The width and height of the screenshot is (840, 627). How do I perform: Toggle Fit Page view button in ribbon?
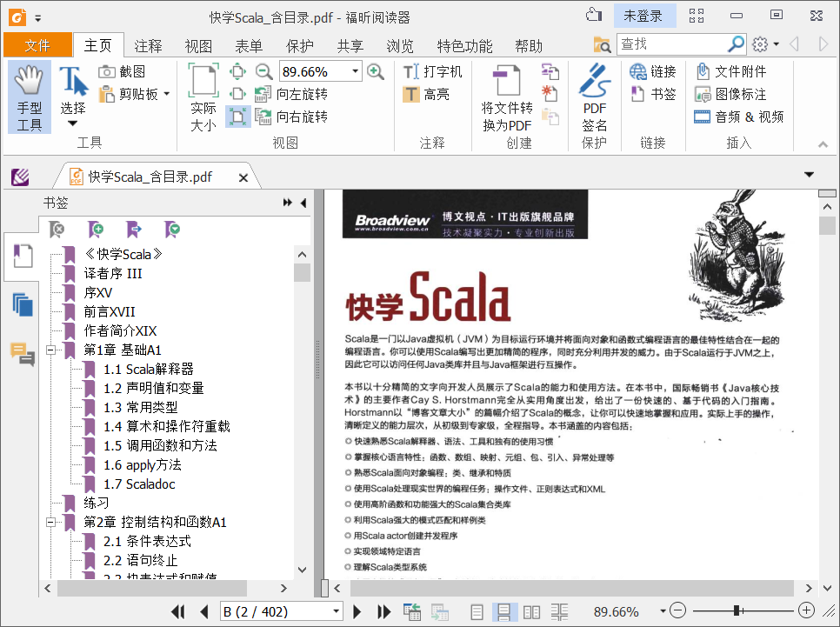click(x=238, y=71)
